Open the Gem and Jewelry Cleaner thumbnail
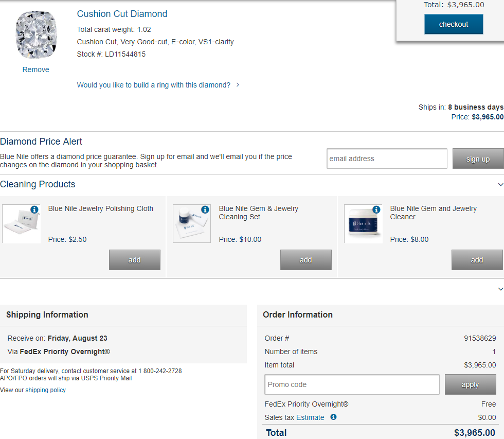Viewport: 504px width, 439px height. (363, 225)
